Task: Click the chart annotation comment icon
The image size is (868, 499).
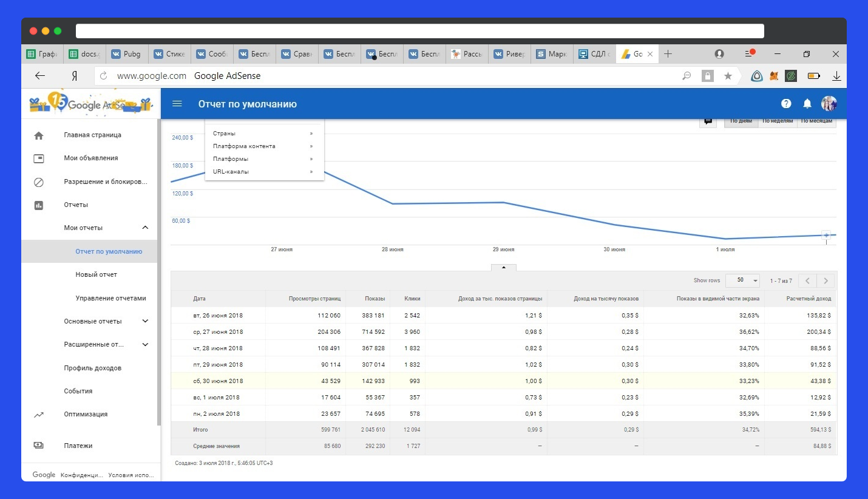Action: pos(708,121)
